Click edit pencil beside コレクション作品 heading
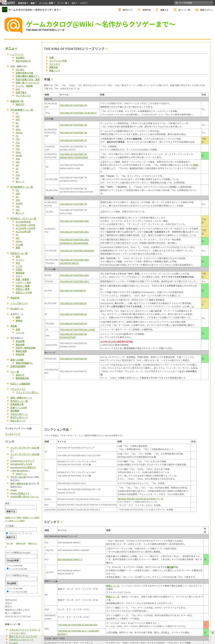This screenshot has width=215, height=644. (x=71, y=429)
